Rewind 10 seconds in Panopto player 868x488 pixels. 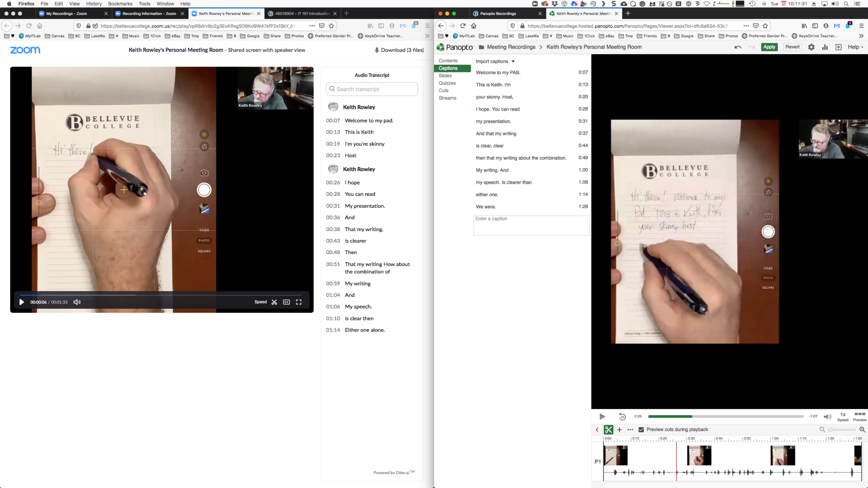click(622, 416)
